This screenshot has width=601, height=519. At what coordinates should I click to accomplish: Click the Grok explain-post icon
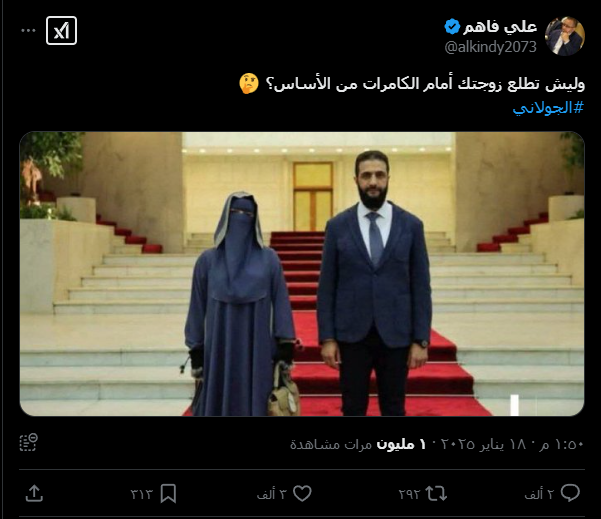tap(61, 31)
